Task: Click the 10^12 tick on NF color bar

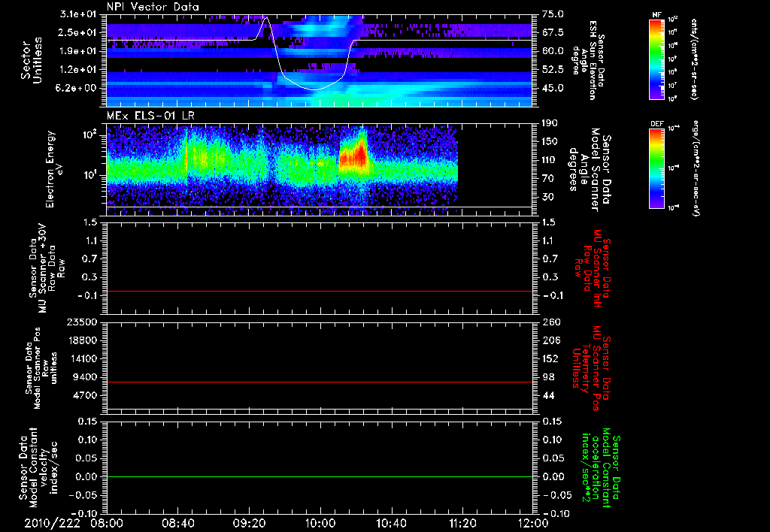Action: [673, 20]
